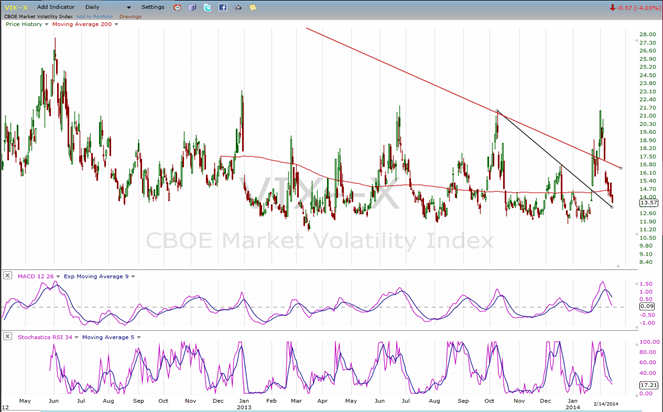The width and height of the screenshot is (663, 412).
Task: Share chart via Twitter icon
Action: 207,7
